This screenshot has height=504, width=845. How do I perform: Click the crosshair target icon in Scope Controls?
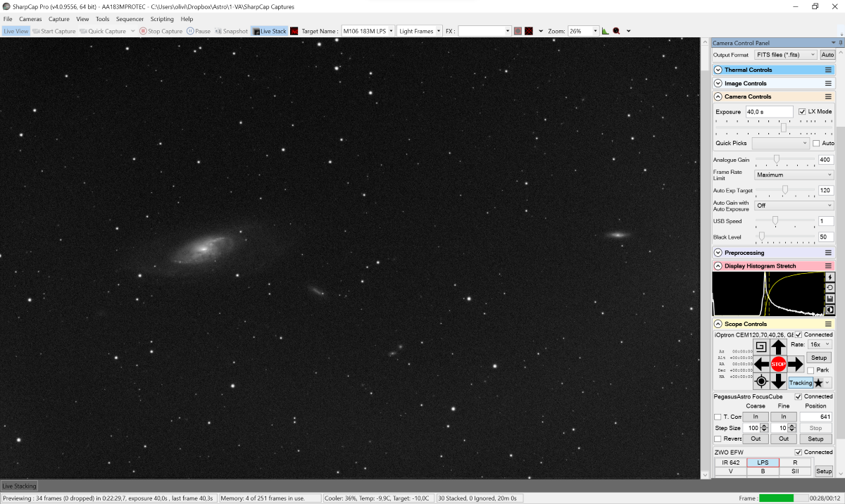pyautogui.click(x=761, y=382)
